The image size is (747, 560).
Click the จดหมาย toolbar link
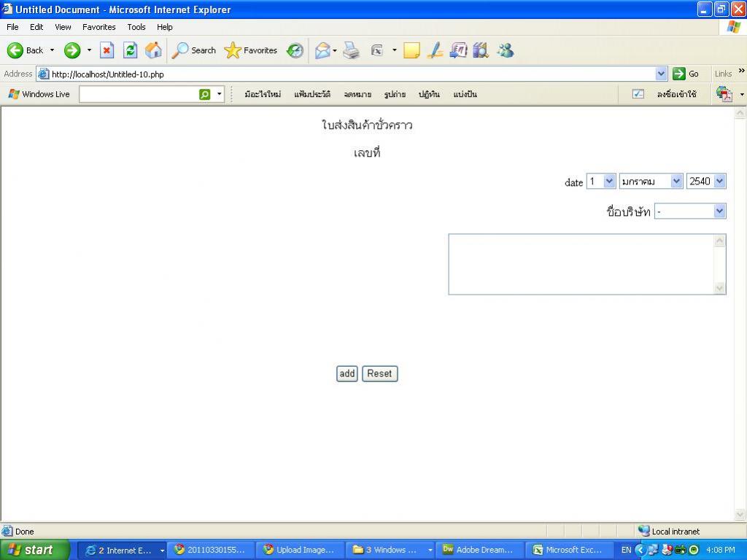(357, 94)
